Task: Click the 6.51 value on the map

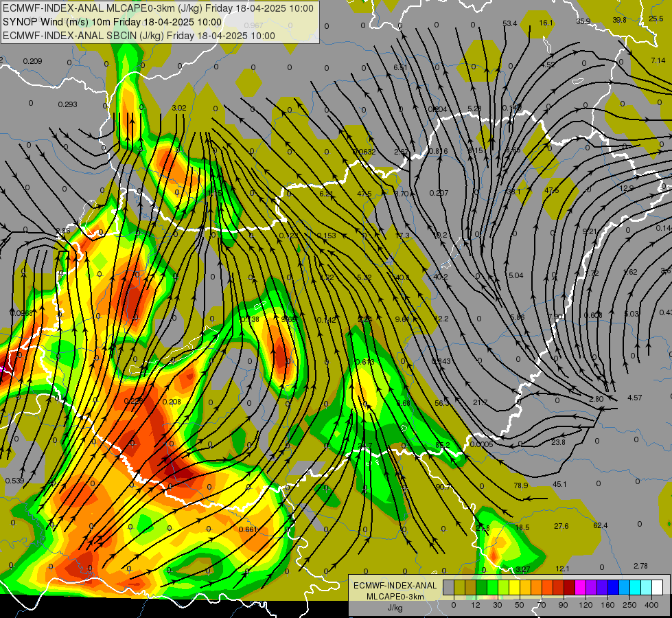Action: [400, 68]
